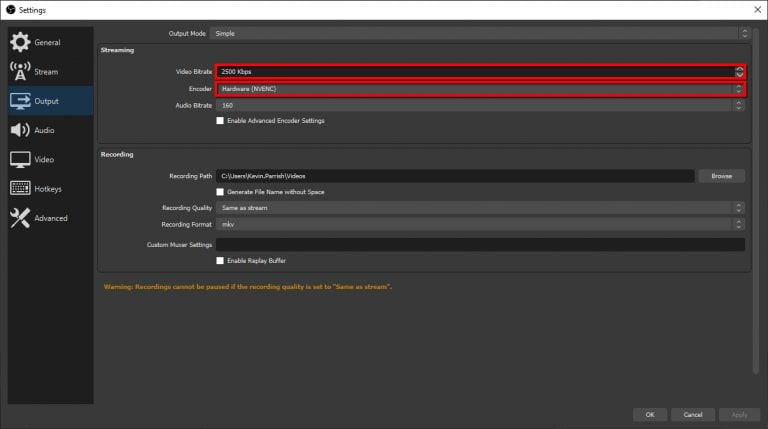Check Generate File Name without Space
Screen dimensions: 768x429
point(220,192)
